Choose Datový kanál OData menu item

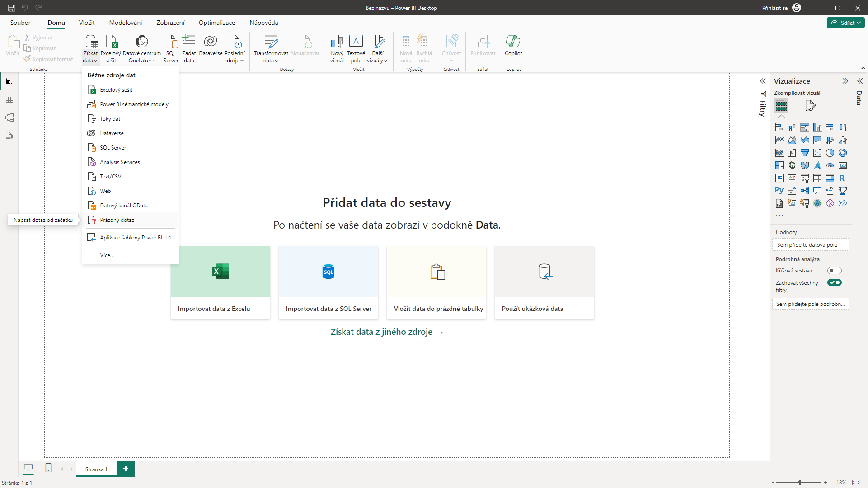coord(130,206)
